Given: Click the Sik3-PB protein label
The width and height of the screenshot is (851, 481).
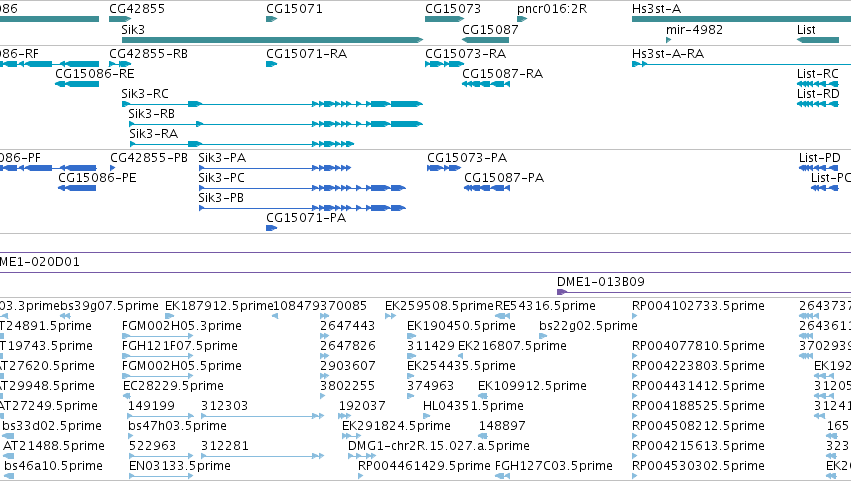Looking at the screenshot, I should click(x=221, y=198).
